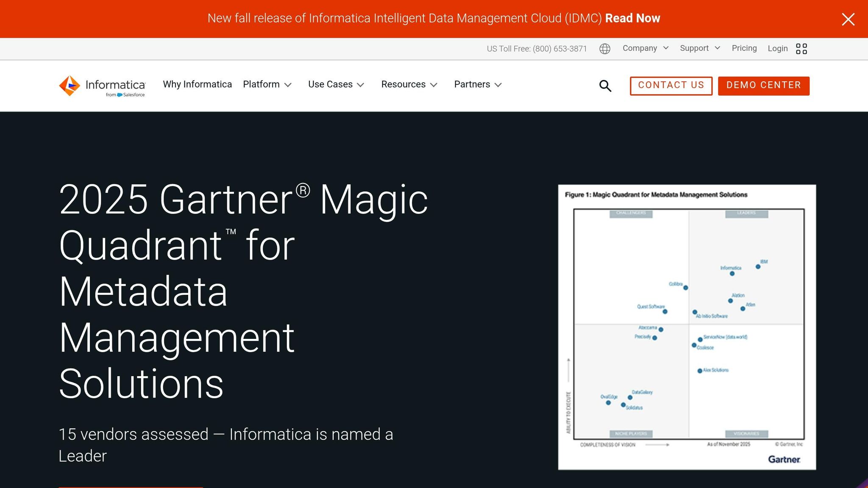The height and width of the screenshot is (488, 868).
Task: Click the globe language selector icon
Action: tap(605, 49)
